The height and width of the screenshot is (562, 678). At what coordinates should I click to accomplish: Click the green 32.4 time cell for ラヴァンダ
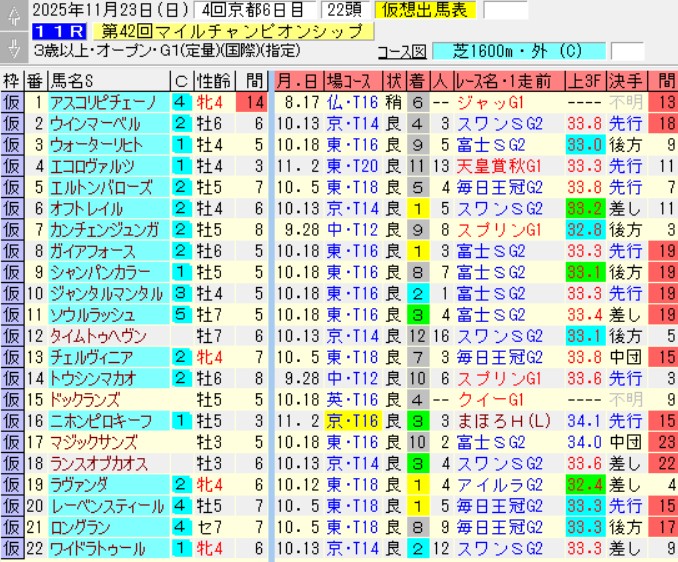[582, 485]
